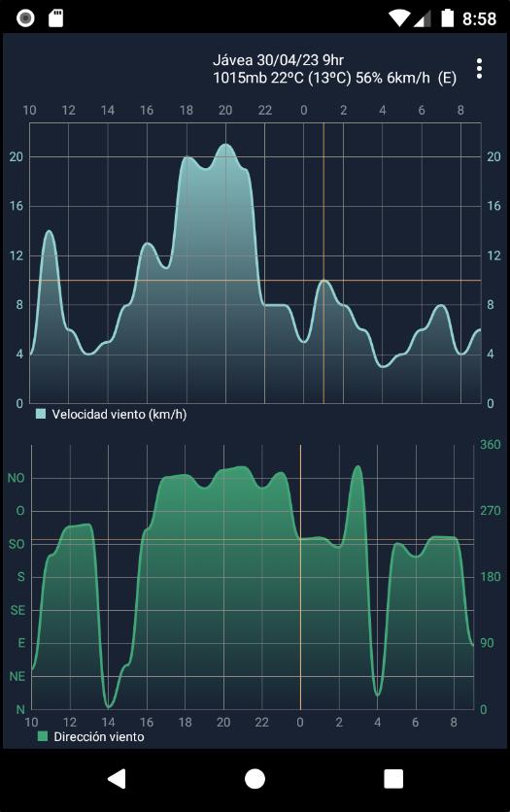Tap the '22' hour label above speed chart
510x812 pixels.
tap(264, 110)
